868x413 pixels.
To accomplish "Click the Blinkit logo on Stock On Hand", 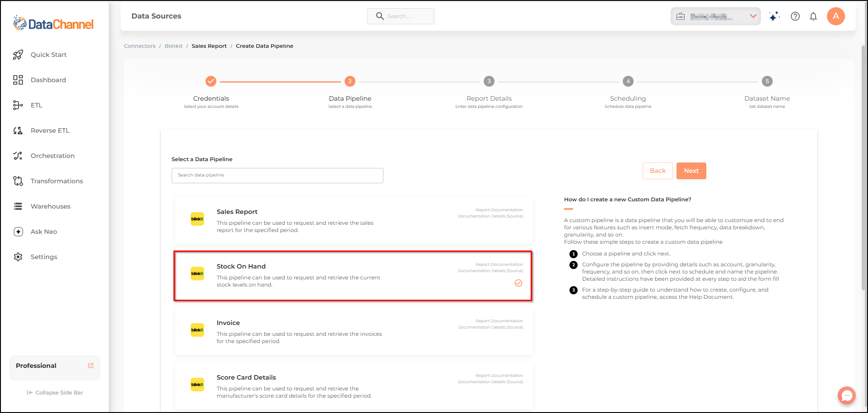I will coord(197,274).
